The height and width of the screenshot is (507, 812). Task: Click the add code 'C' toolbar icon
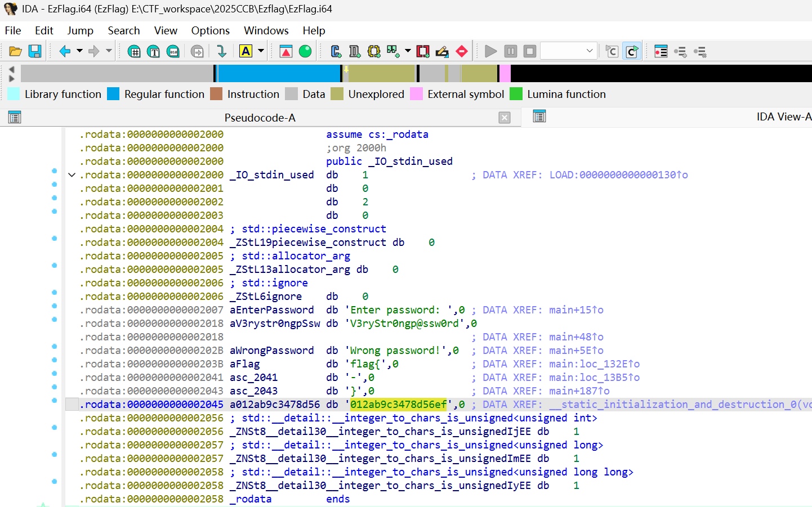(x=336, y=52)
